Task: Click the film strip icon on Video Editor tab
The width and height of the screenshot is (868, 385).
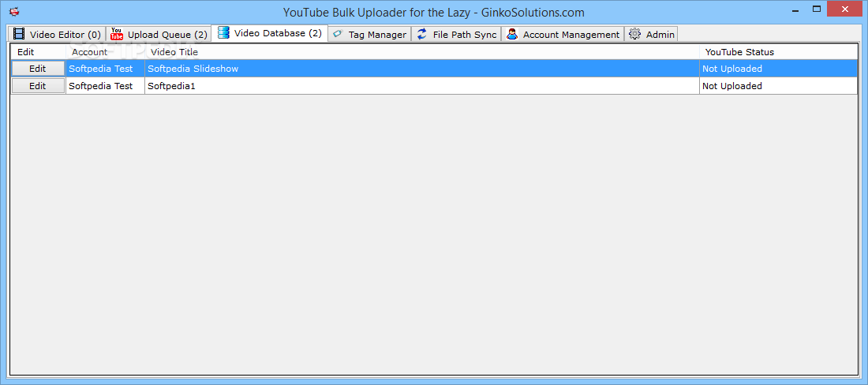Action: [20, 34]
